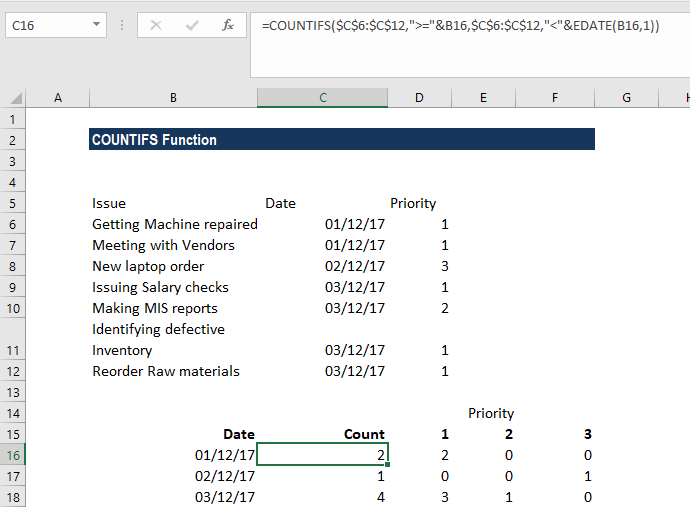Viewport: 690px width, 507px height.
Task: Select row 1 header
Action: (x=12, y=119)
